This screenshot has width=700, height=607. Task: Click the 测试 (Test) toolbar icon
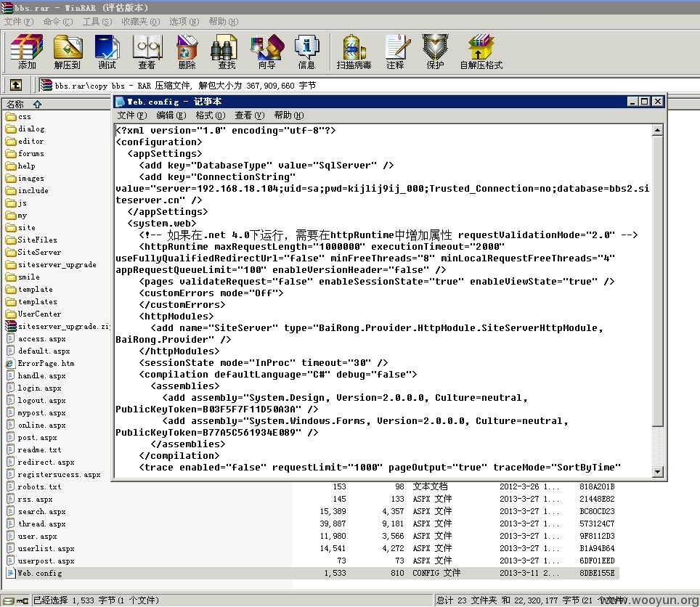pyautogui.click(x=107, y=52)
